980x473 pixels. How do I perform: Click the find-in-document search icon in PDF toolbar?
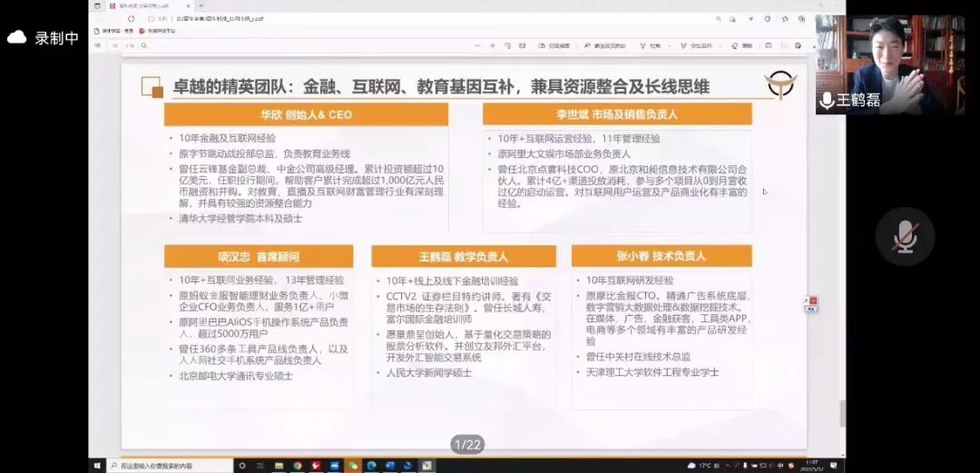click(x=143, y=45)
